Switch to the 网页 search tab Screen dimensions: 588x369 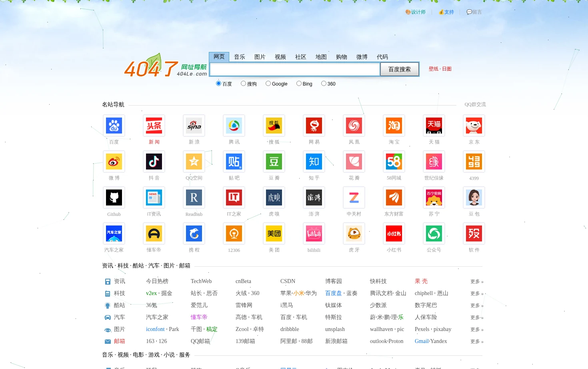point(219,57)
